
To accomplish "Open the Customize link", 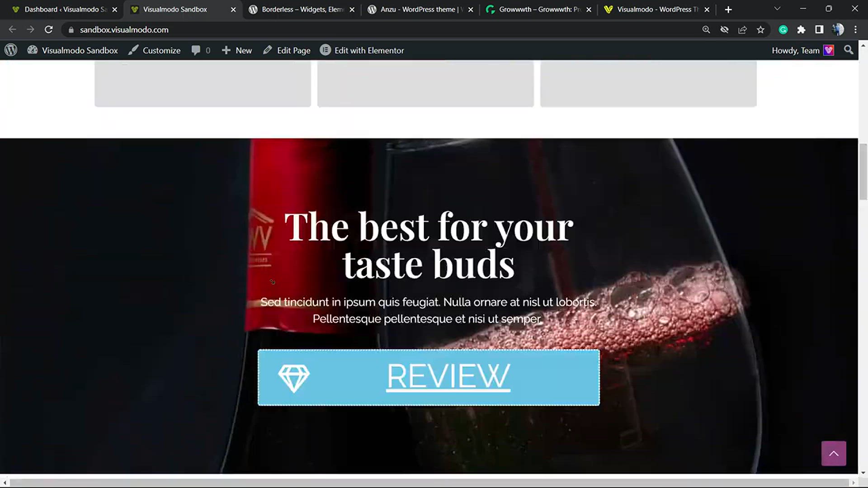I will pos(154,50).
